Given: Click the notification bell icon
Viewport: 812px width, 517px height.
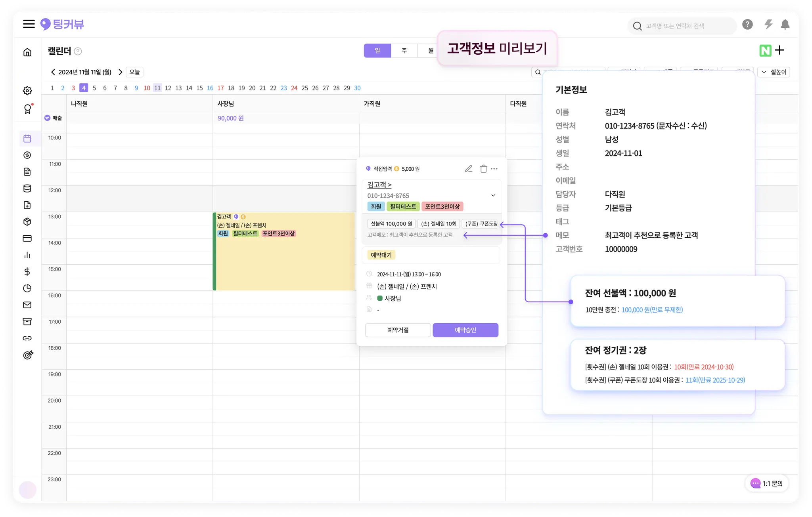Looking at the screenshot, I should click(785, 25).
